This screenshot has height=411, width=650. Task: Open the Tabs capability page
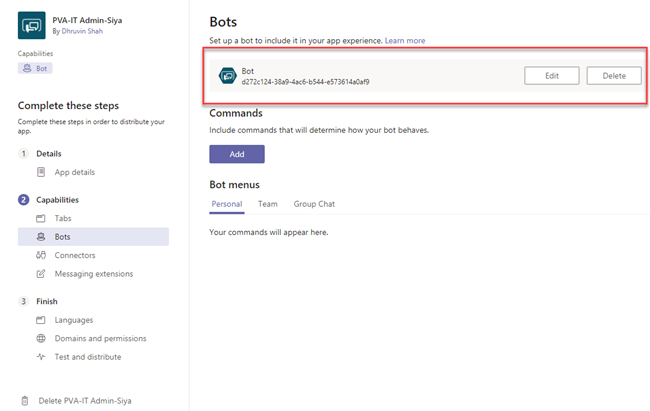[63, 218]
